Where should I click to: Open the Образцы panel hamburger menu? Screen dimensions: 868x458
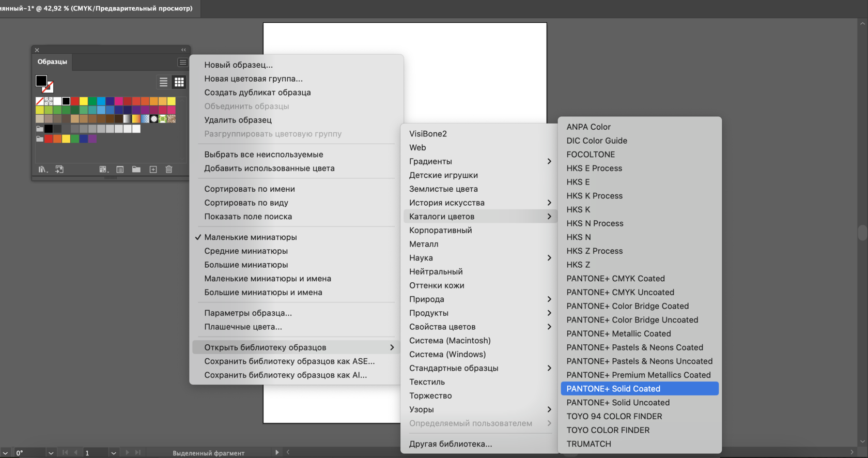pos(182,62)
